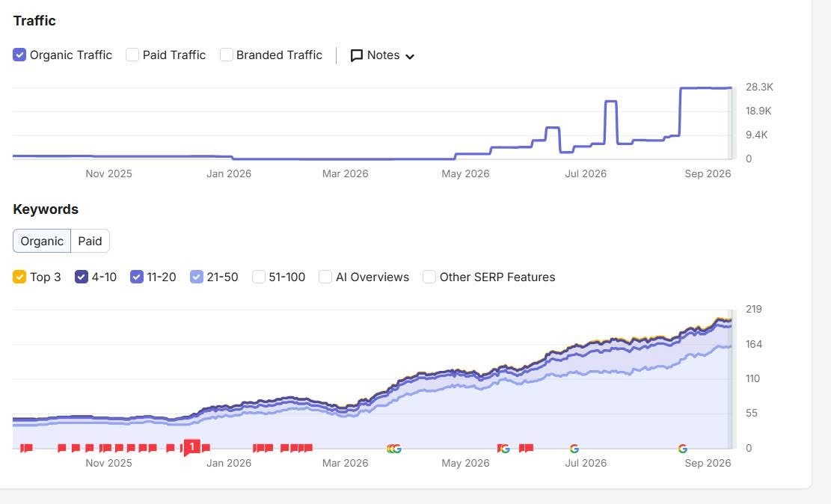The width and height of the screenshot is (831, 504).
Task: Click the 9.4K traffic axis label
Action: click(x=756, y=135)
